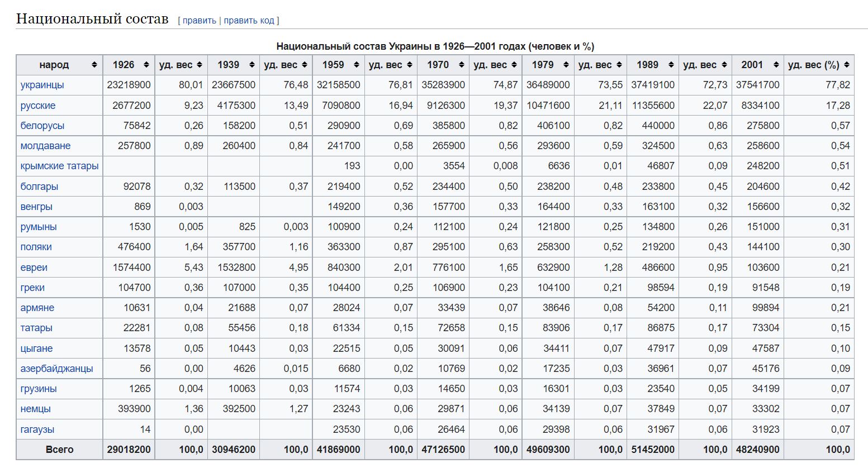
Task: Open украинцы article link
Action: (42, 85)
